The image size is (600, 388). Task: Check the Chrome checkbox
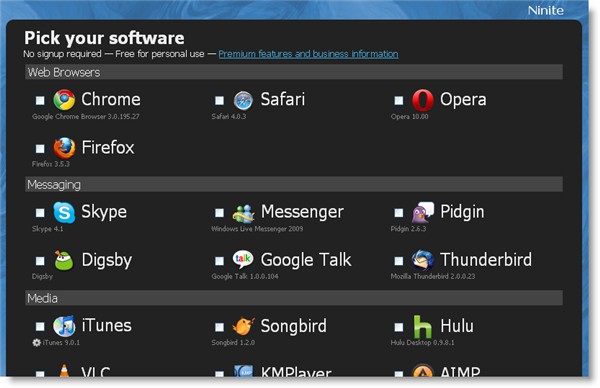[40, 100]
